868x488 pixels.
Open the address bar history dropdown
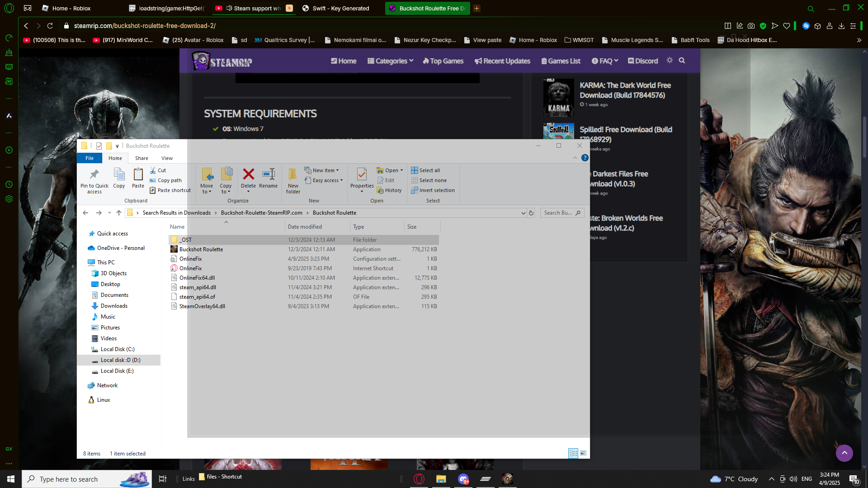tap(523, 213)
